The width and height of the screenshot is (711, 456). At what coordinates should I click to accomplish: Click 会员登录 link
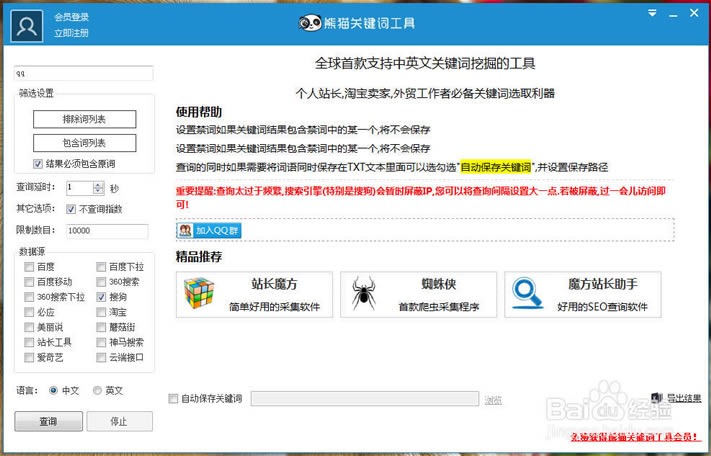coord(72,17)
